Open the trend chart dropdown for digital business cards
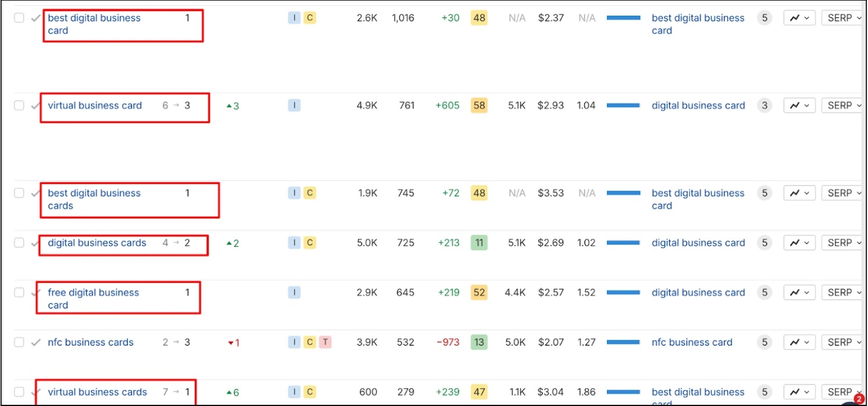 pos(799,242)
